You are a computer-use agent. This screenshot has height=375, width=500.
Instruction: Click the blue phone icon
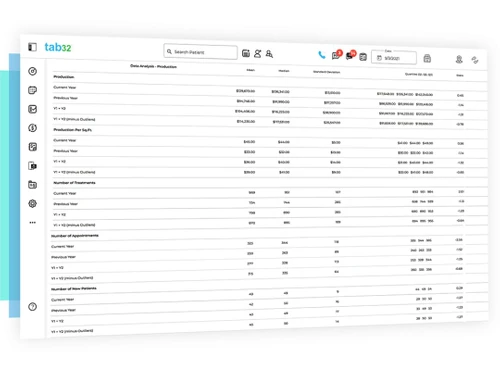click(322, 55)
